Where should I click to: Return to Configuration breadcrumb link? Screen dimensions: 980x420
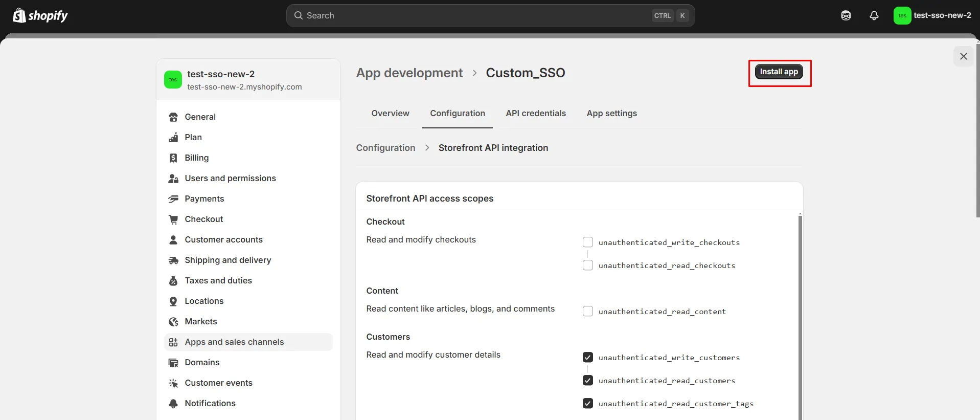[x=385, y=148]
